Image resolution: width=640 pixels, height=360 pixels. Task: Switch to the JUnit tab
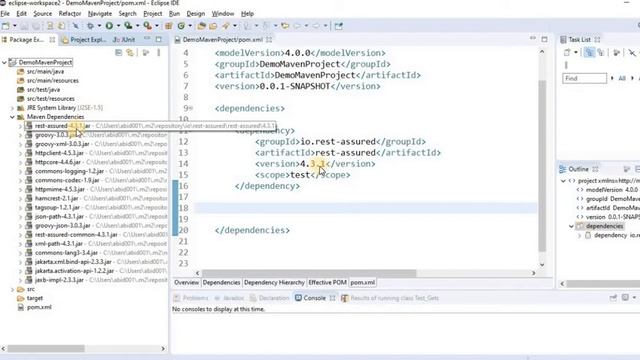[124, 40]
